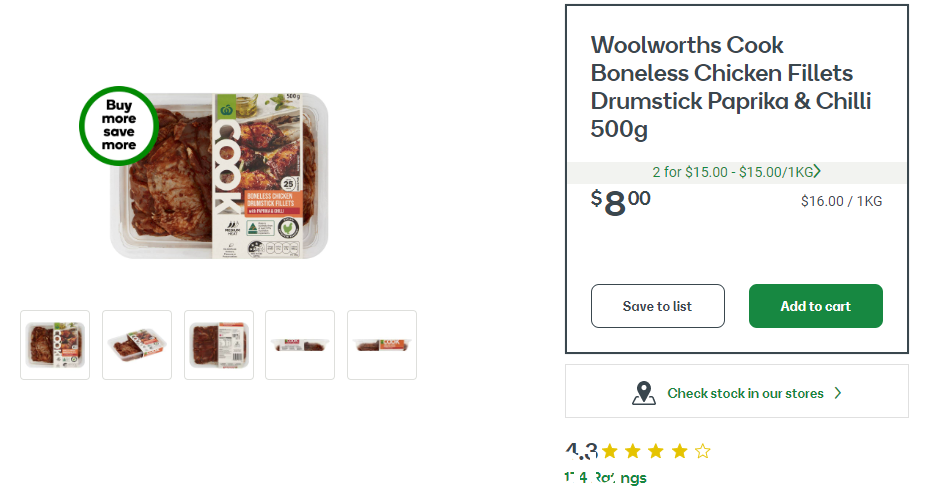Click the fourth yellow rating star

(x=680, y=452)
